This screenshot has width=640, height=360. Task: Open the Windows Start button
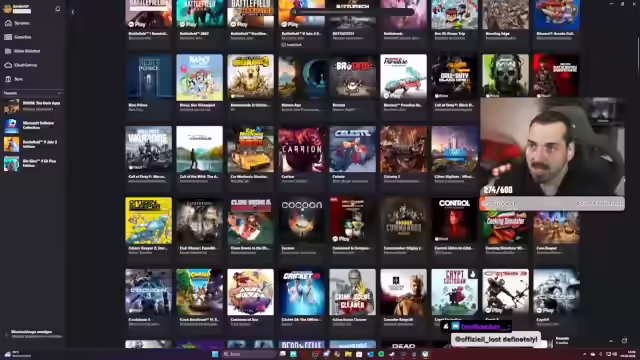tap(215, 354)
